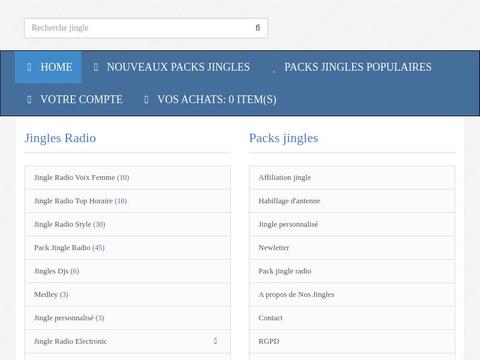Click the Packs jingles heading
Viewport: 480px width, 360px height.
[284, 138]
